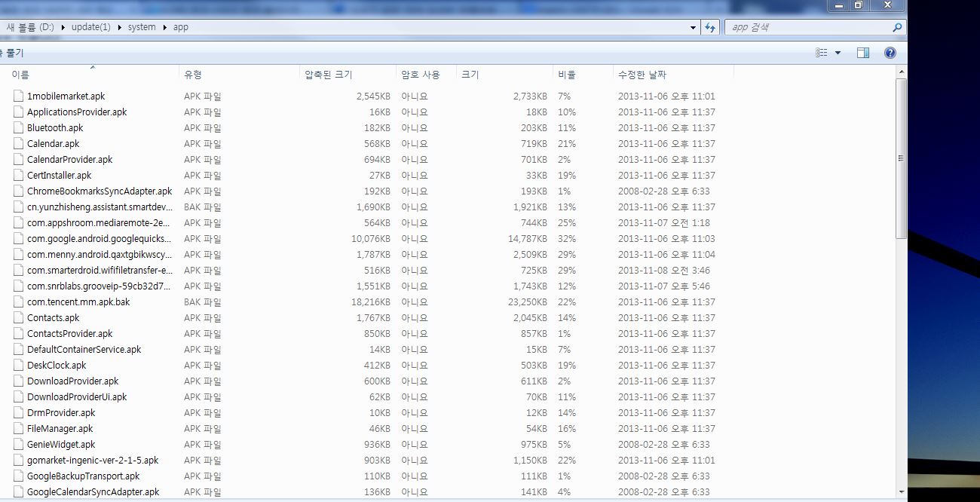Select DownloadProvider.apk file

coord(73,381)
